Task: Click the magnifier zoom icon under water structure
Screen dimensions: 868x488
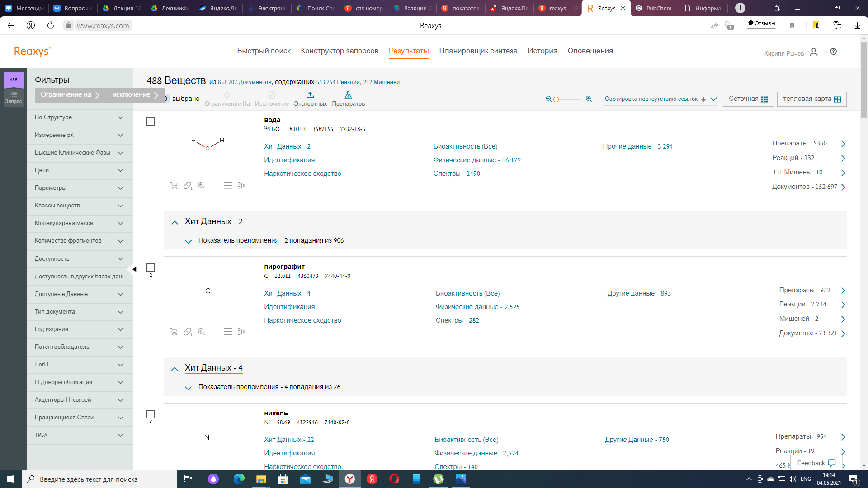Action: 202,185
